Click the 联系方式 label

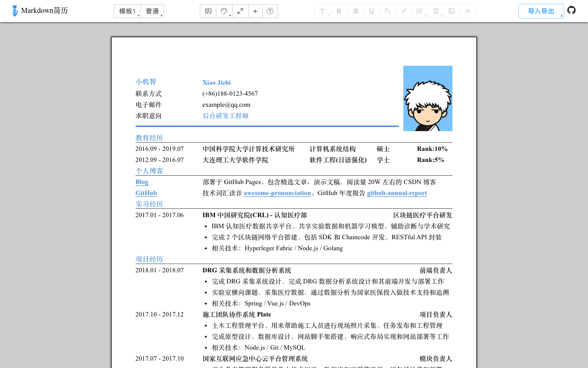point(148,94)
